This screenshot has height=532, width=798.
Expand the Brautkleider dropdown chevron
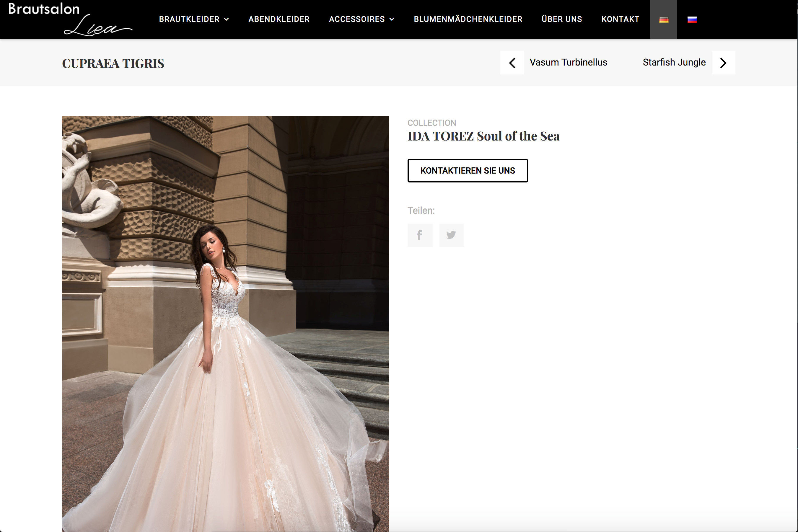pyautogui.click(x=227, y=19)
